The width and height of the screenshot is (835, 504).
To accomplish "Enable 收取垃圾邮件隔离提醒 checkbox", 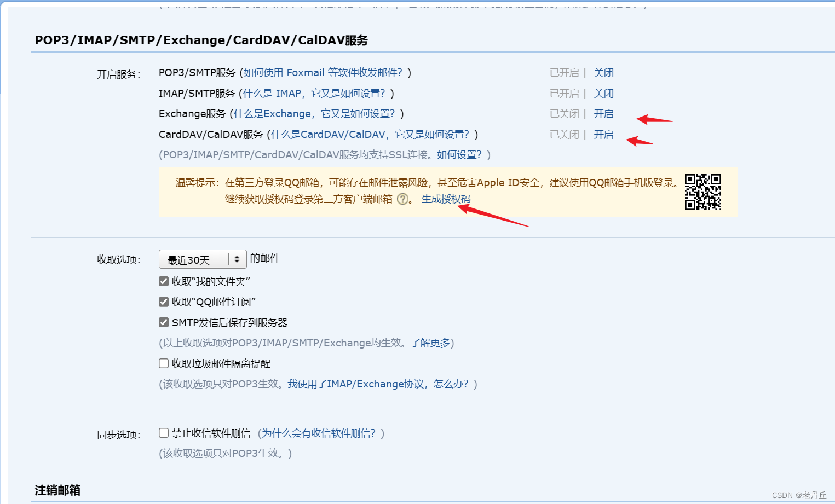I will tap(164, 363).
